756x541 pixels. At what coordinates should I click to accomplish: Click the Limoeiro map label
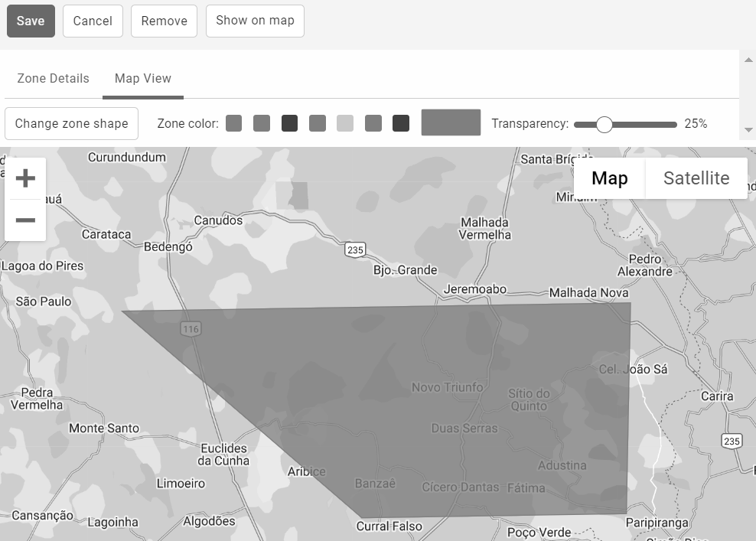(181, 483)
